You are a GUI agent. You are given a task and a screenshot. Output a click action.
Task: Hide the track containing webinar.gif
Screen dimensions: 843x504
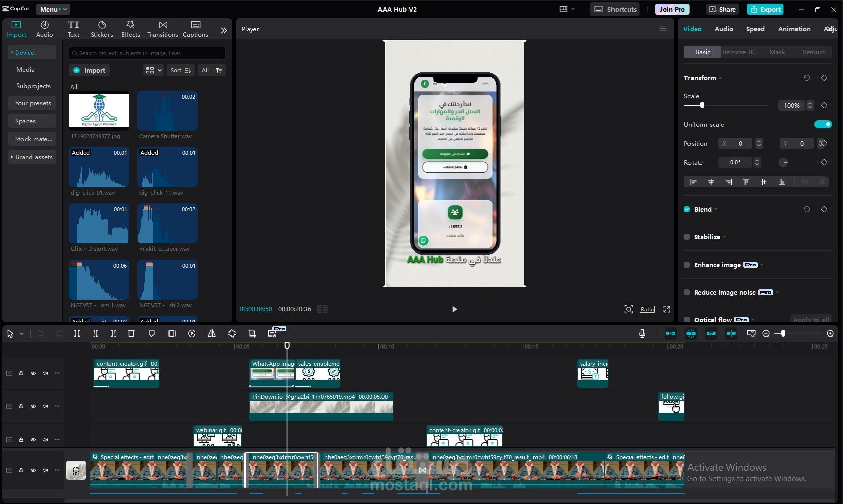click(x=33, y=440)
